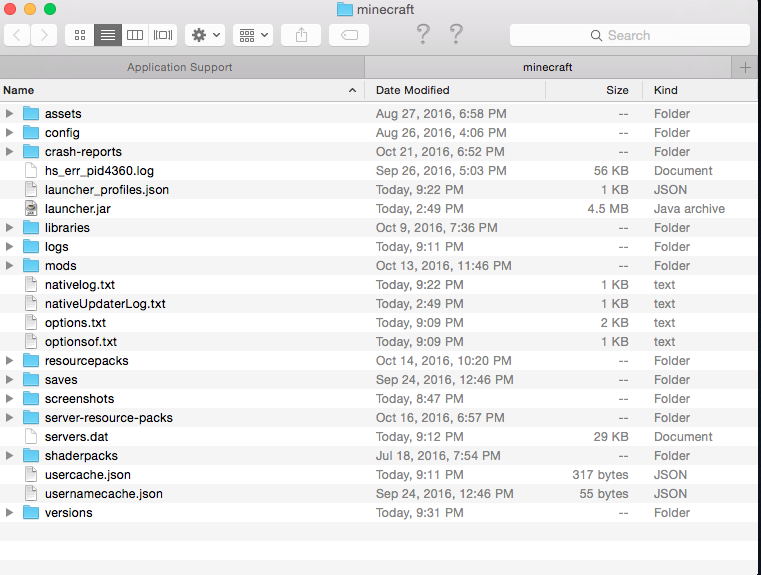Select the versions folder icon
The height and width of the screenshot is (575, 761).
(31, 512)
